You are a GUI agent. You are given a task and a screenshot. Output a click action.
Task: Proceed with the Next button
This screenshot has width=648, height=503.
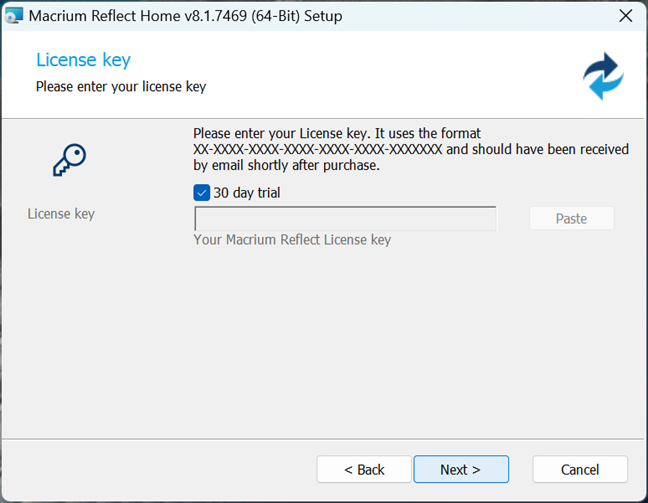coord(460,469)
